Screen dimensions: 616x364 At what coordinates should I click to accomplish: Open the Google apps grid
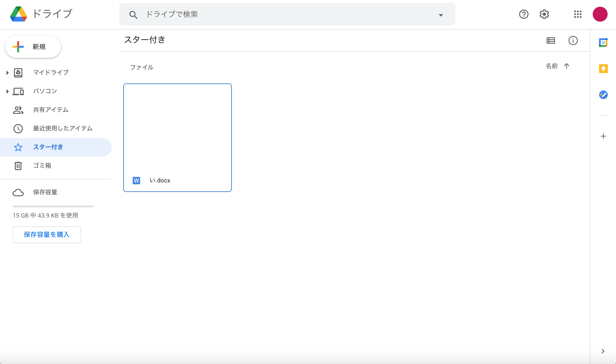(x=578, y=14)
